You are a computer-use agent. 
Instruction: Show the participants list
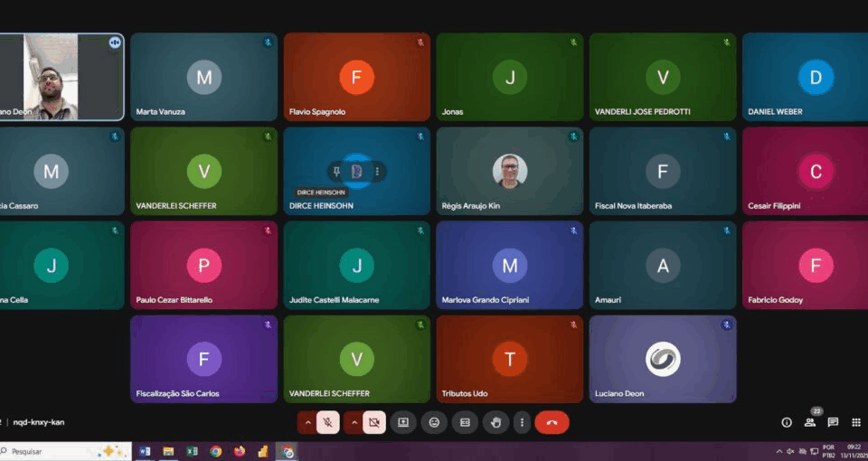pyautogui.click(x=810, y=422)
